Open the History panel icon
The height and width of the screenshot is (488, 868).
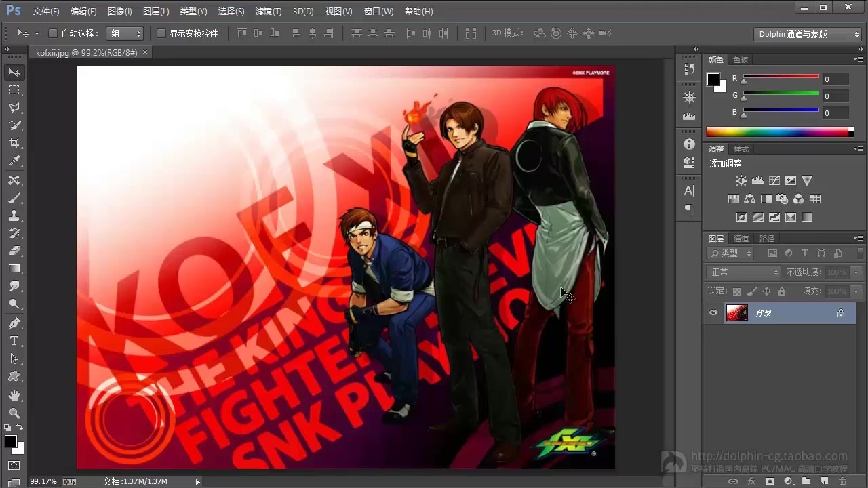point(689,69)
